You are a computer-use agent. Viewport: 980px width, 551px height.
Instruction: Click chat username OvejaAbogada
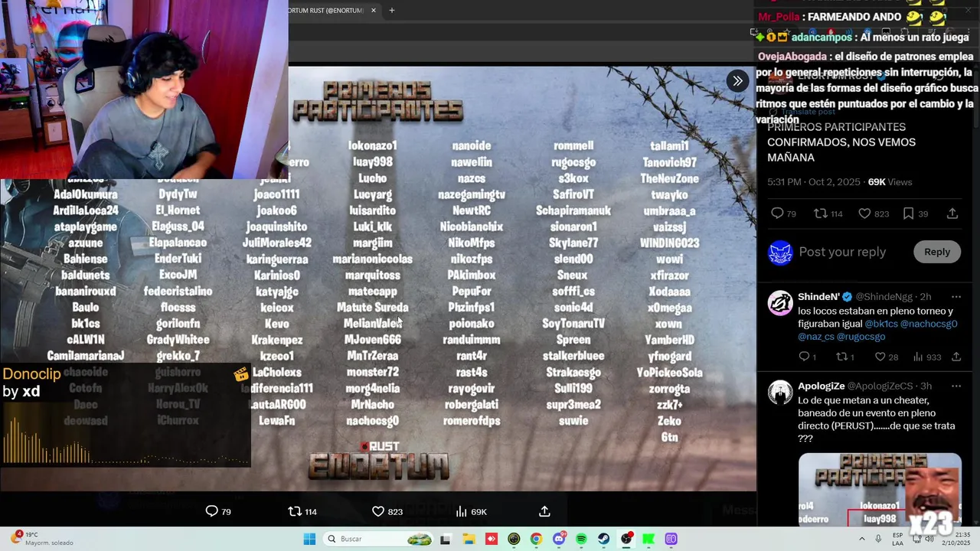click(792, 57)
